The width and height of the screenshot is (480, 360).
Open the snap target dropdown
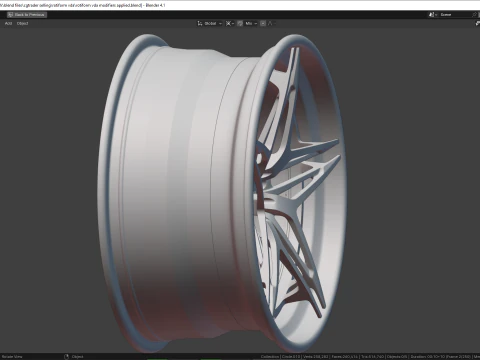click(251, 23)
